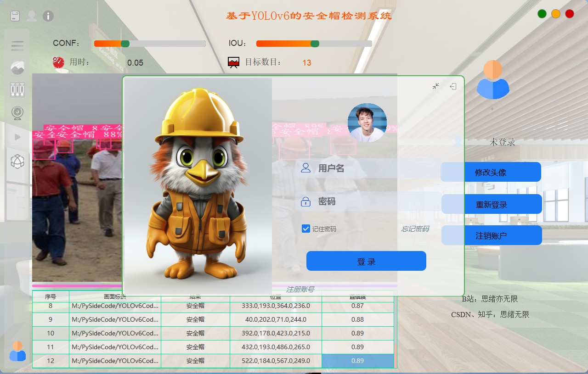Click position cell 432.0,193.0,486.0,265.0
This screenshot has width=588, height=374.
click(276, 347)
